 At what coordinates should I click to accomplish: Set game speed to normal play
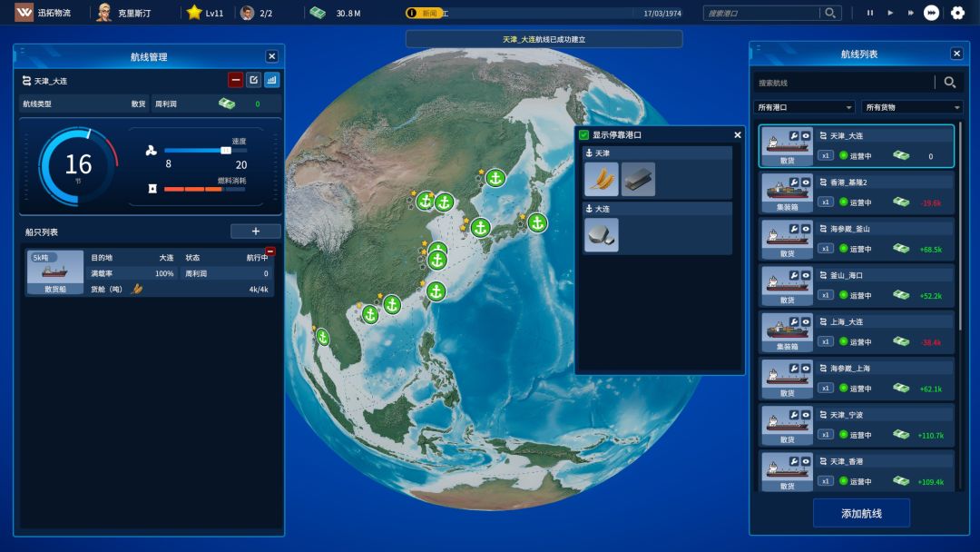(x=890, y=13)
